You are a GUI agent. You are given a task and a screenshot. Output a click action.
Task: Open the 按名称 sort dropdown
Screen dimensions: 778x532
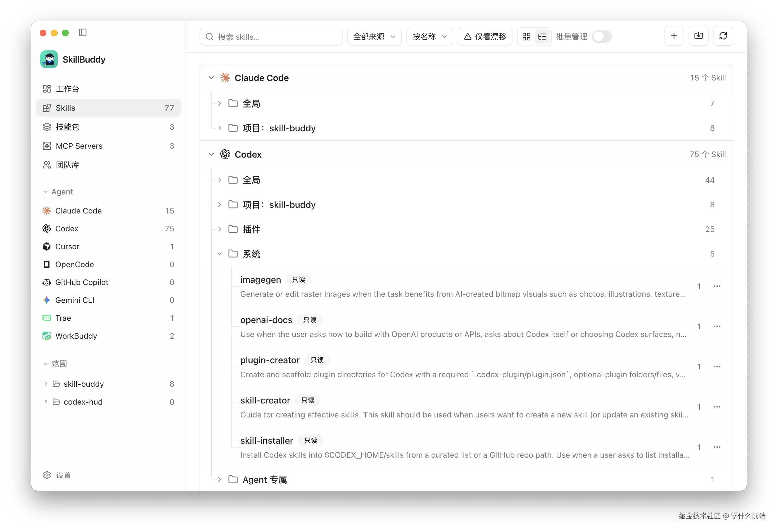tap(430, 37)
